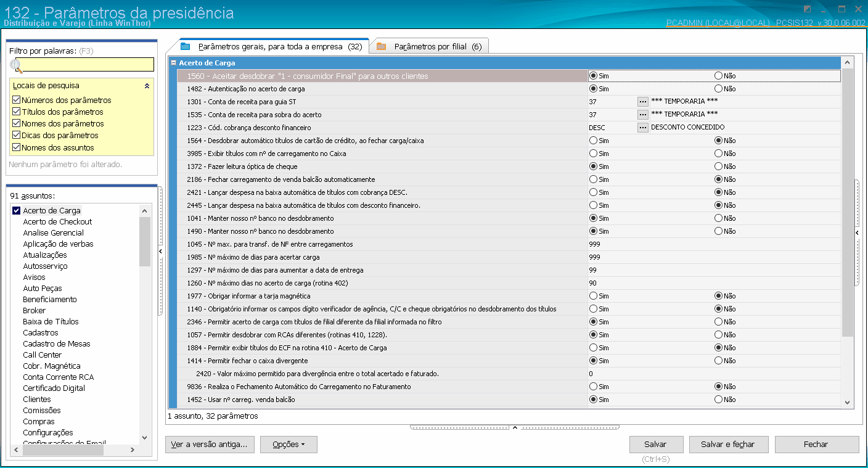This screenshot has width=868, height=468.
Task: Switch to Parâmetros por filial tab
Action: tap(430, 46)
